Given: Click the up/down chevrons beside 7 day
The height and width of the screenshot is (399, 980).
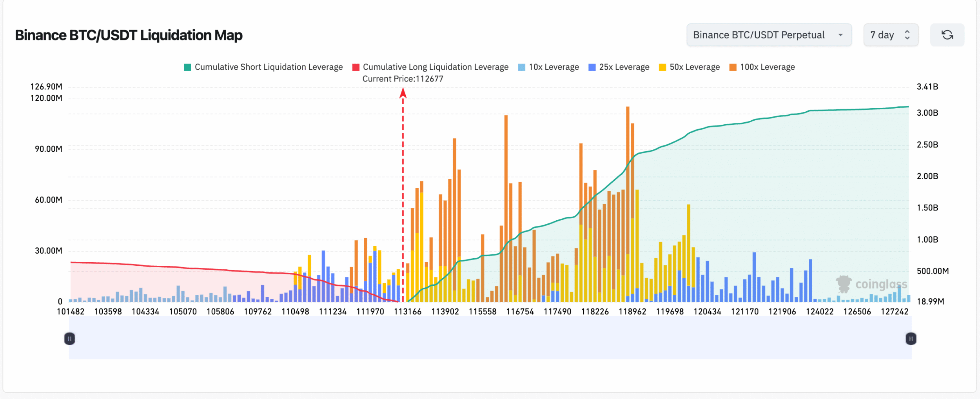Looking at the screenshot, I should tap(907, 35).
